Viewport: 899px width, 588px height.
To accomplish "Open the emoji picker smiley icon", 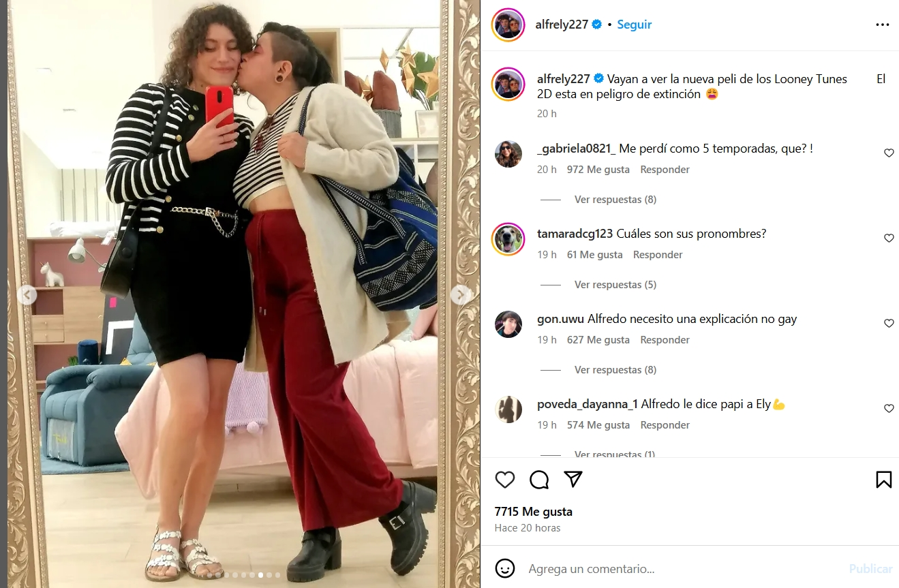I will [505, 568].
